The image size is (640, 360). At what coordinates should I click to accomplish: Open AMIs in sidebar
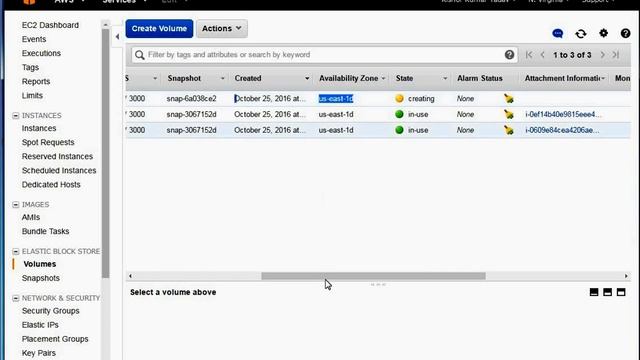[31, 217]
